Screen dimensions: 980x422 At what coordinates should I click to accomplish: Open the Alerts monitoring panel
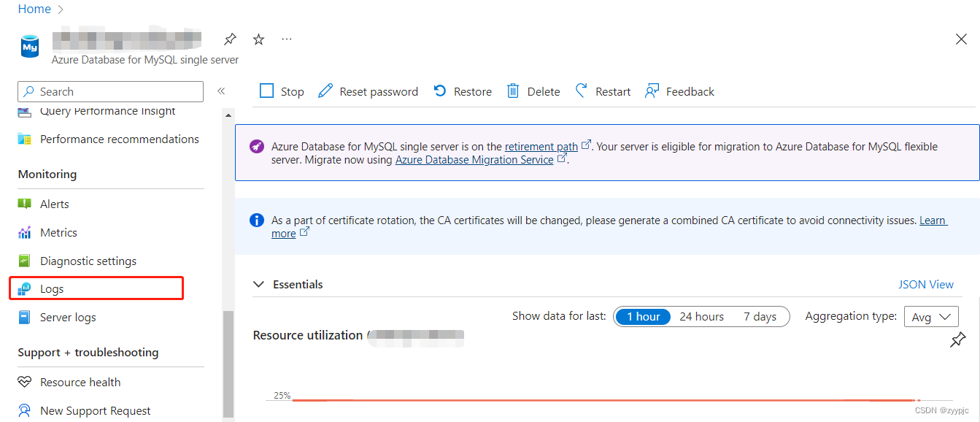pos(55,204)
